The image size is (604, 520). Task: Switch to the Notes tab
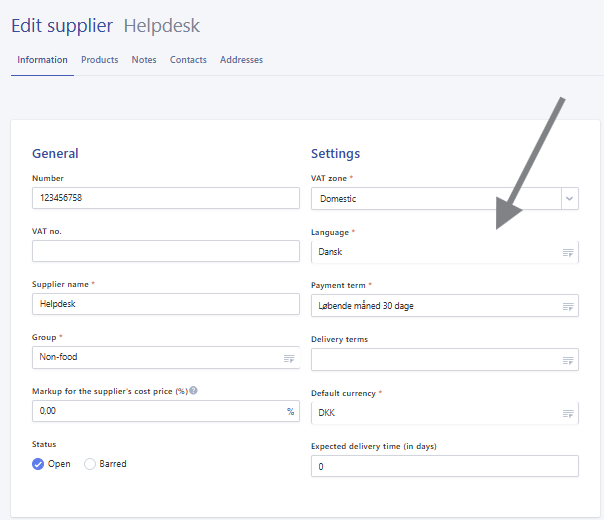pyautogui.click(x=144, y=60)
